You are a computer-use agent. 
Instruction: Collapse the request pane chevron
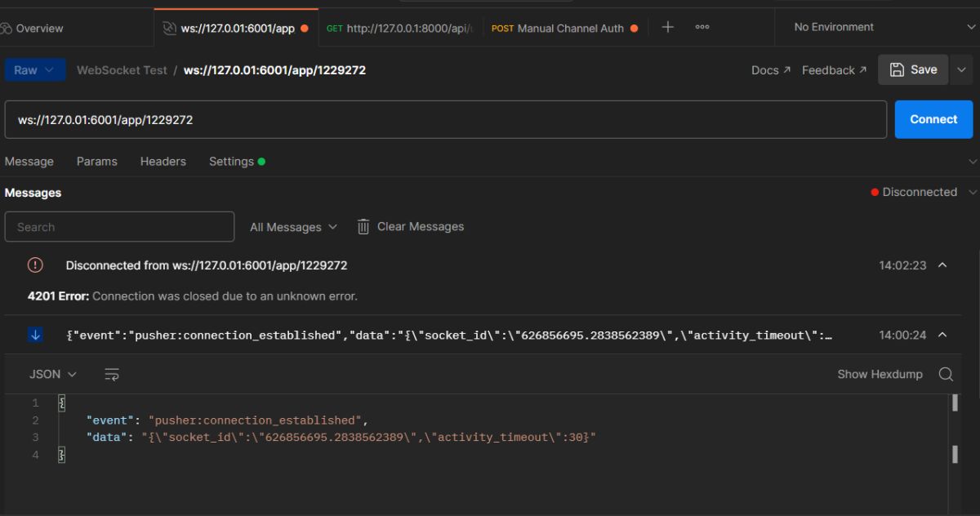[972, 162]
